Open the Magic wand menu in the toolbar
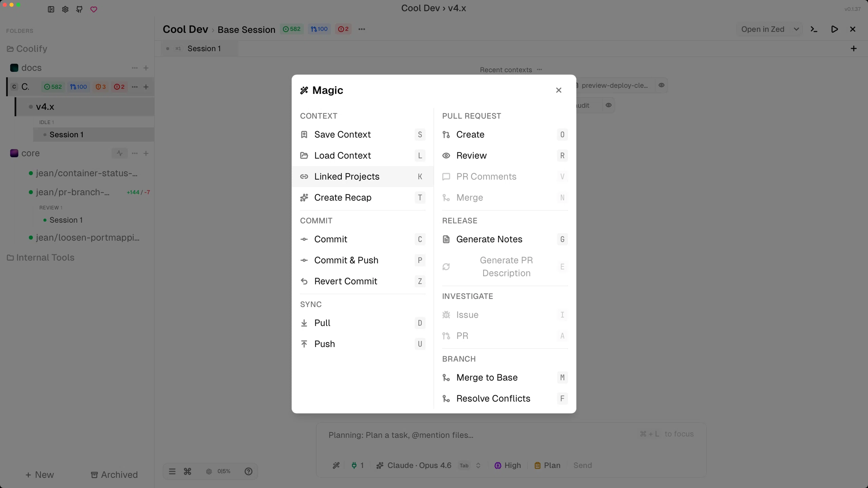Viewport: 868px width, 488px height. [x=336, y=465]
